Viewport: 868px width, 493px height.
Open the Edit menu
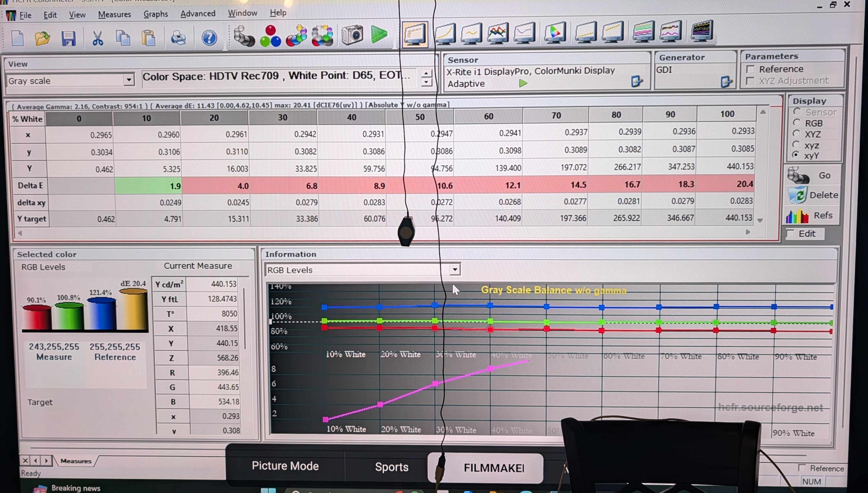(x=50, y=15)
